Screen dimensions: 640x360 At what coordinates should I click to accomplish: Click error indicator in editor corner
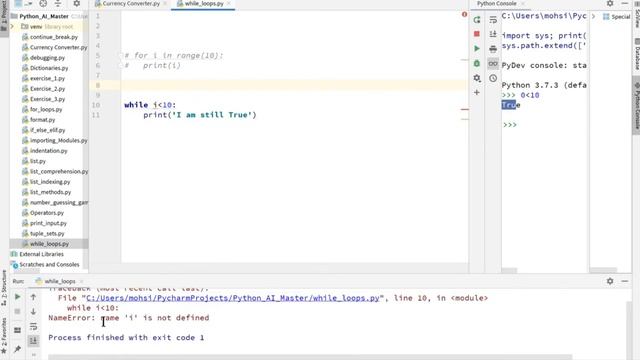point(464,14)
